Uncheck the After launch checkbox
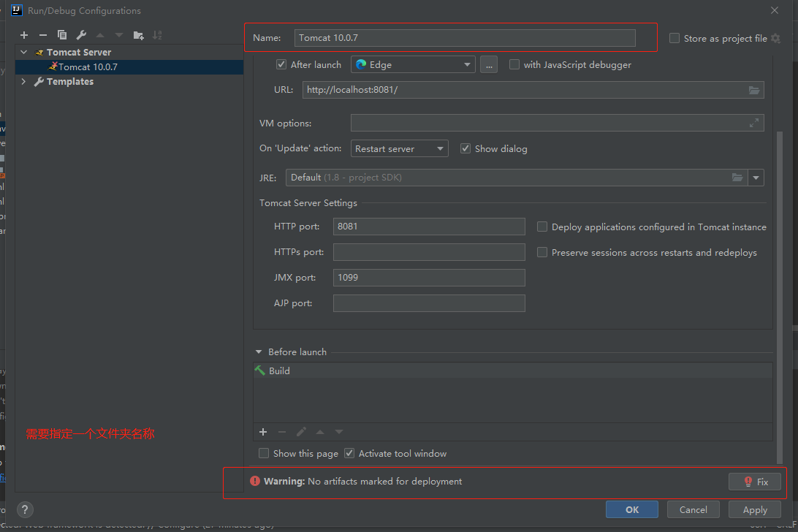798x532 pixels. point(281,64)
